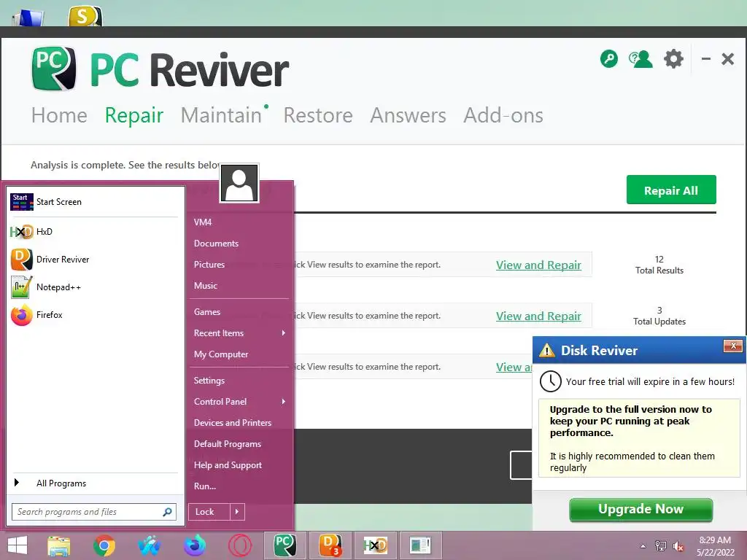Open Firefox from taskbar
The image size is (747, 560).
[195, 545]
